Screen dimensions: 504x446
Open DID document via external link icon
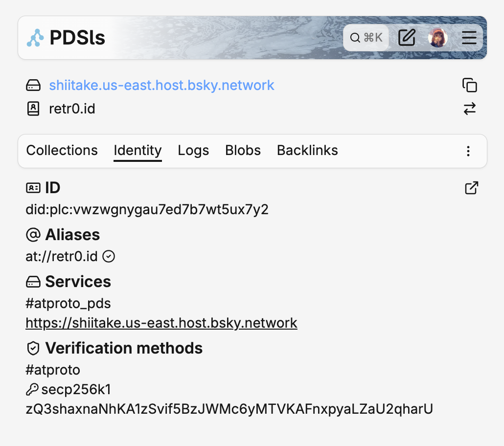point(471,188)
